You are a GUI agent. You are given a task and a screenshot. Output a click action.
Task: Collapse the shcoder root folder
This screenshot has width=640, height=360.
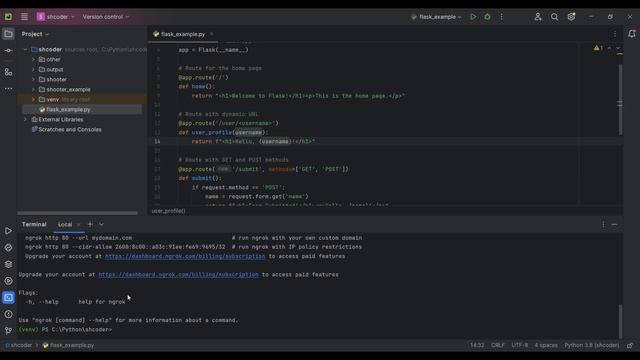point(26,49)
